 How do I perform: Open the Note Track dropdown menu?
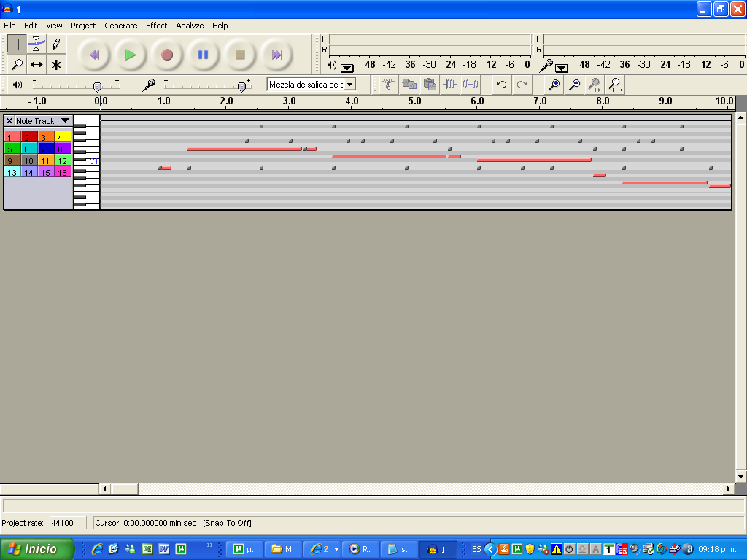(65, 121)
